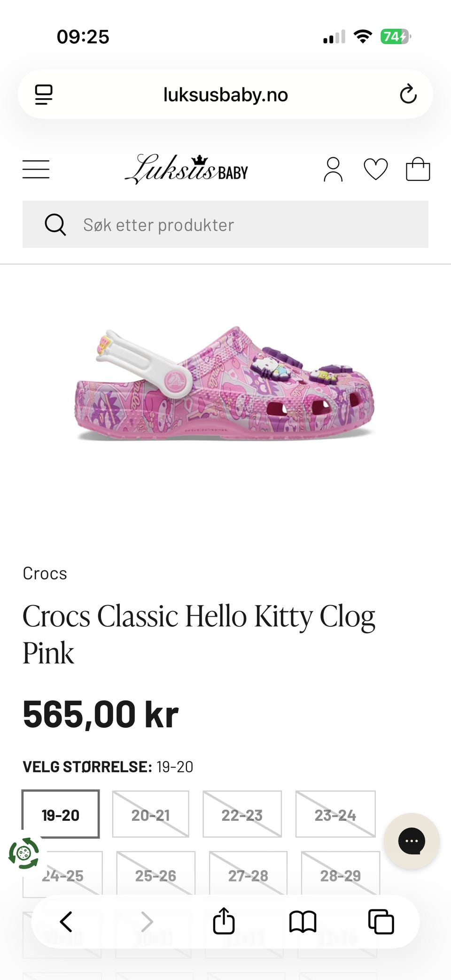The image size is (451, 980).
Task: Tap the Hello Kitty clog product image
Action: pos(225,383)
